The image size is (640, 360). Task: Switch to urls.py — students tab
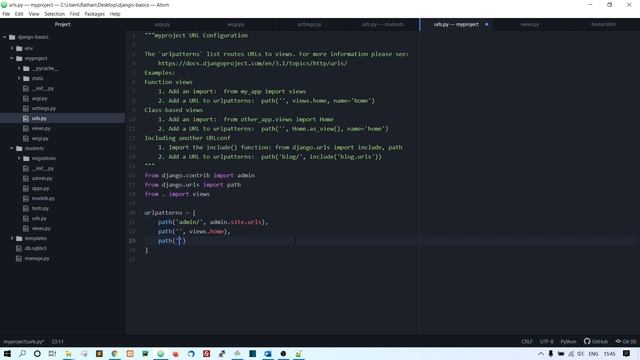[382, 24]
